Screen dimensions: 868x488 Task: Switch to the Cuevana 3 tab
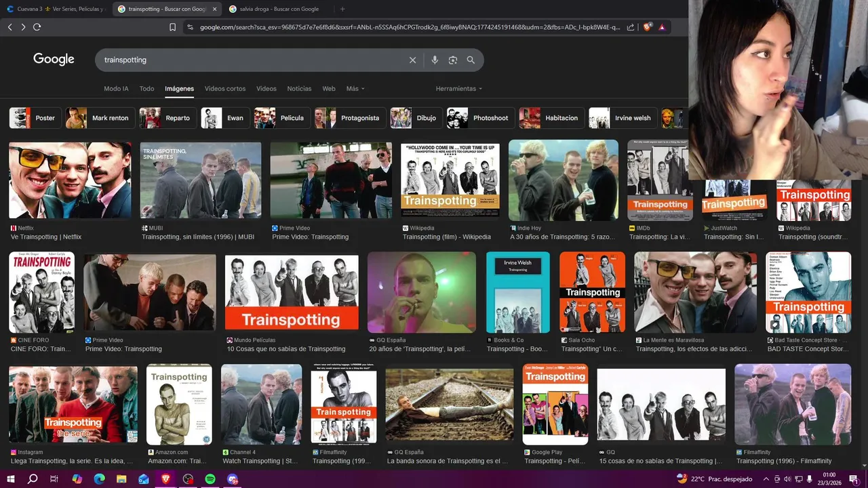click(x=56, y=9)
